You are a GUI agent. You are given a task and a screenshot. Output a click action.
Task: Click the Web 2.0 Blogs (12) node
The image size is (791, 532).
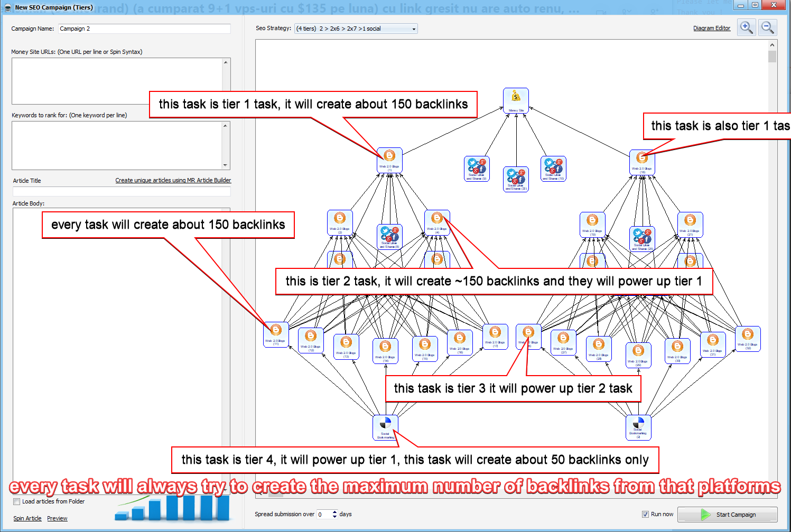click(x=311, y=341)
